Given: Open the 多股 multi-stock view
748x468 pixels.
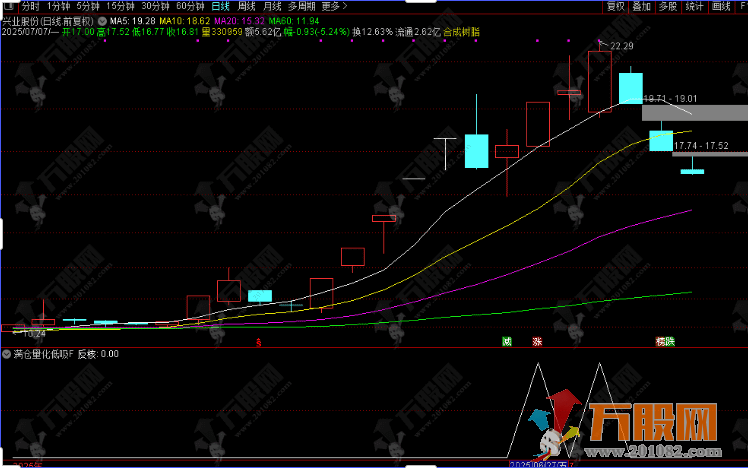Looking at the screenshot, I should pyautogui.click(x=668, y=6).
